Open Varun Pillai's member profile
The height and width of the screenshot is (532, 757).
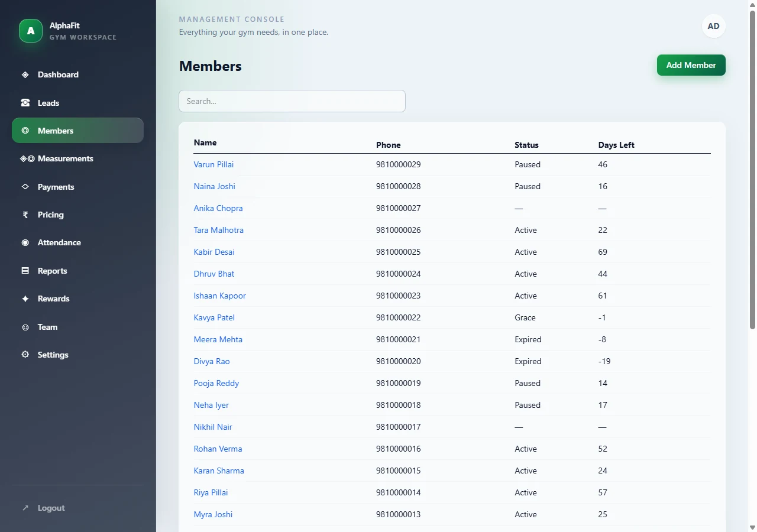click(x=213, y=164)
